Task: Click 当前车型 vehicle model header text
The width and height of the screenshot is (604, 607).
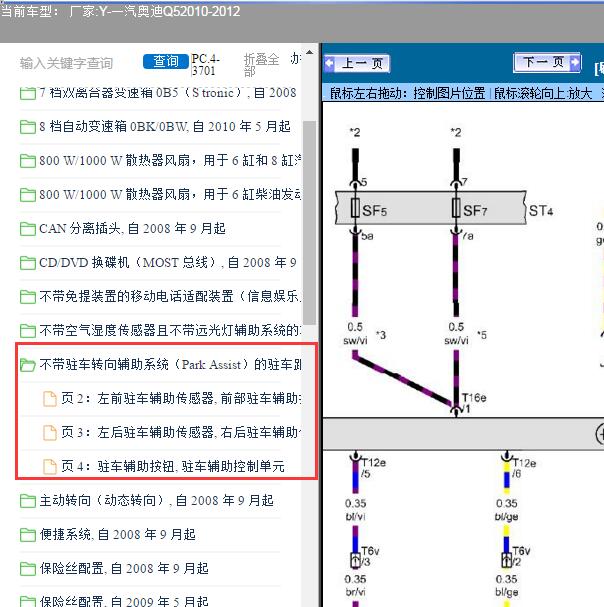Action: click(120, 12)
